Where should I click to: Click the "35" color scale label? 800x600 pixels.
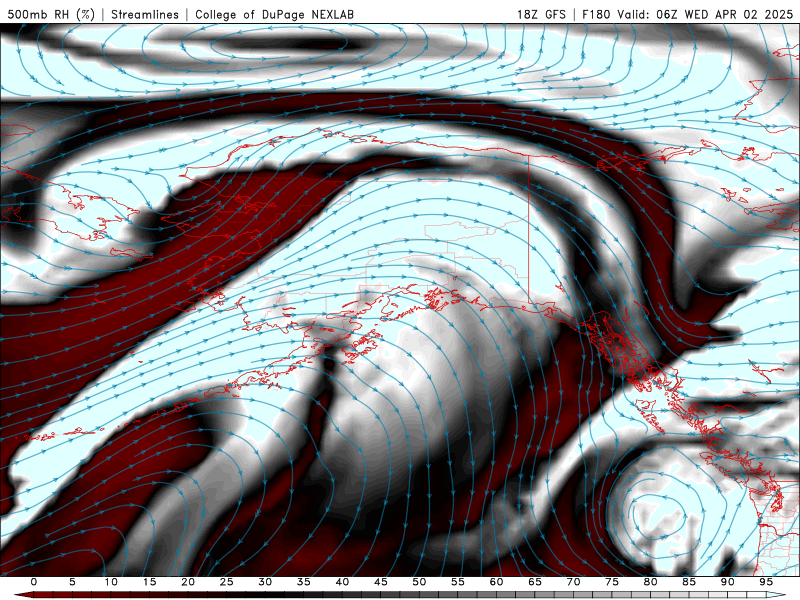click(x=304, y=582)
